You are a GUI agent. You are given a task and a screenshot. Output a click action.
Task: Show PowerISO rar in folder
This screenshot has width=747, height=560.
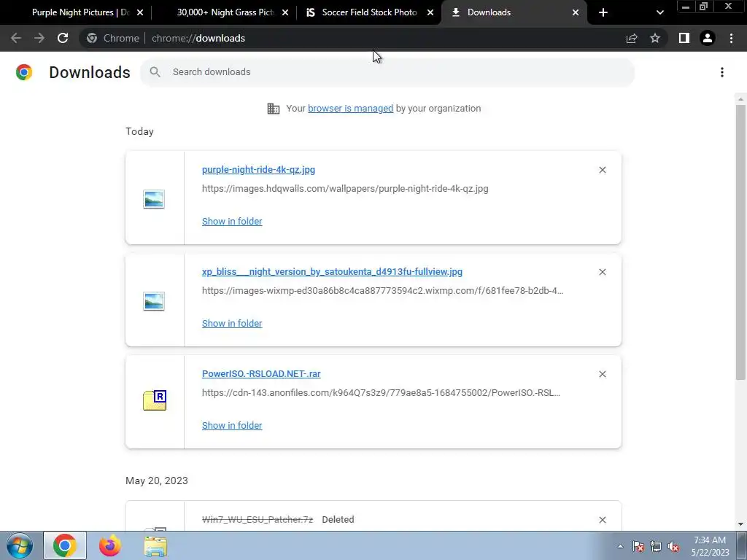click(x=232, y=426)
